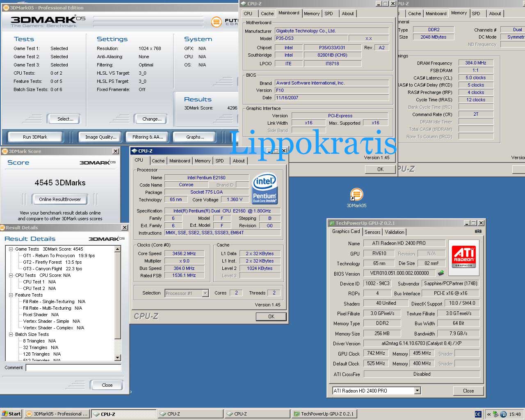Click the GPU Clock value 742 MHz
The width and height of the screenshot is (525, 420).
pyautogui.click(x=376, y=353)
